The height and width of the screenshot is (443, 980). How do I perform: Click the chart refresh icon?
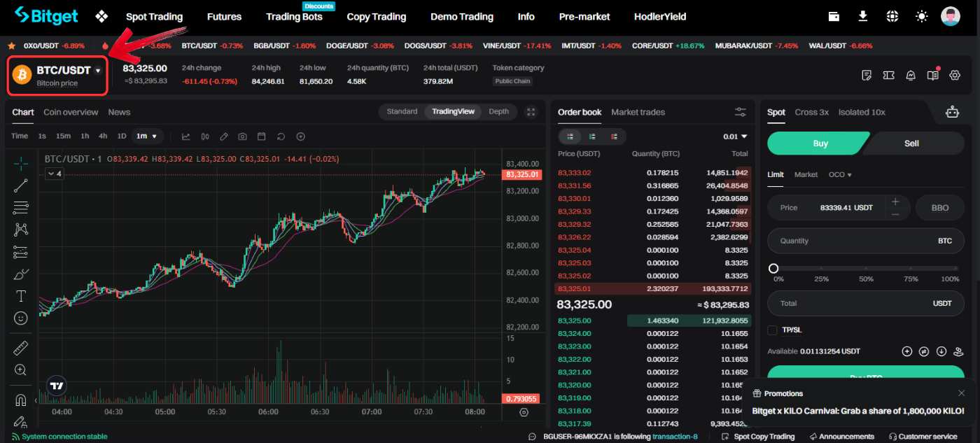pos(281,136)
